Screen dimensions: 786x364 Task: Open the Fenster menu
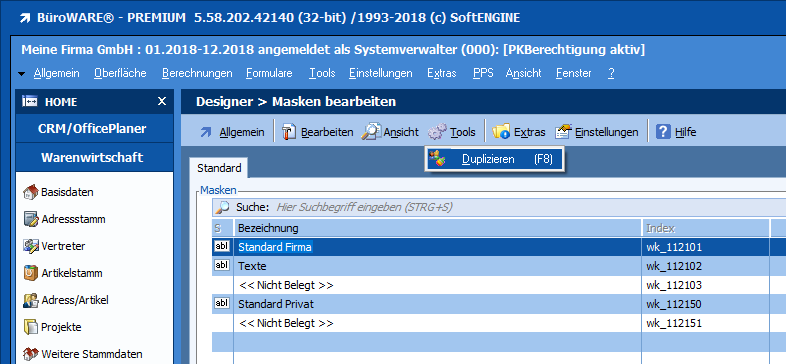pyautogui.click(x=573, y=73)
